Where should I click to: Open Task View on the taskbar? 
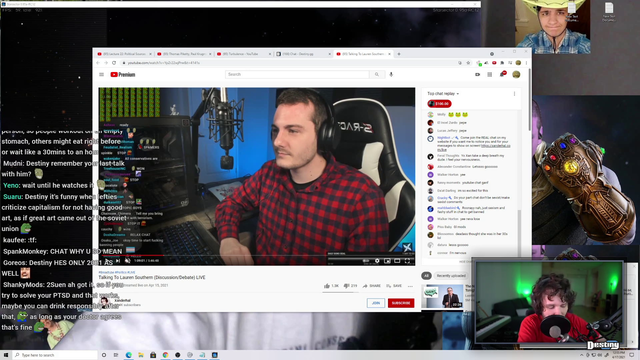[x=116, y=355]
